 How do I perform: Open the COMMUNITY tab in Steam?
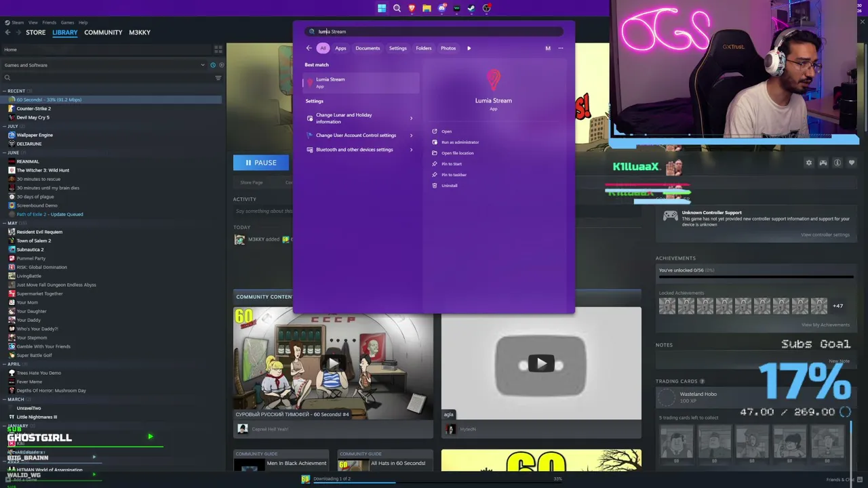[x=103, y=33]
